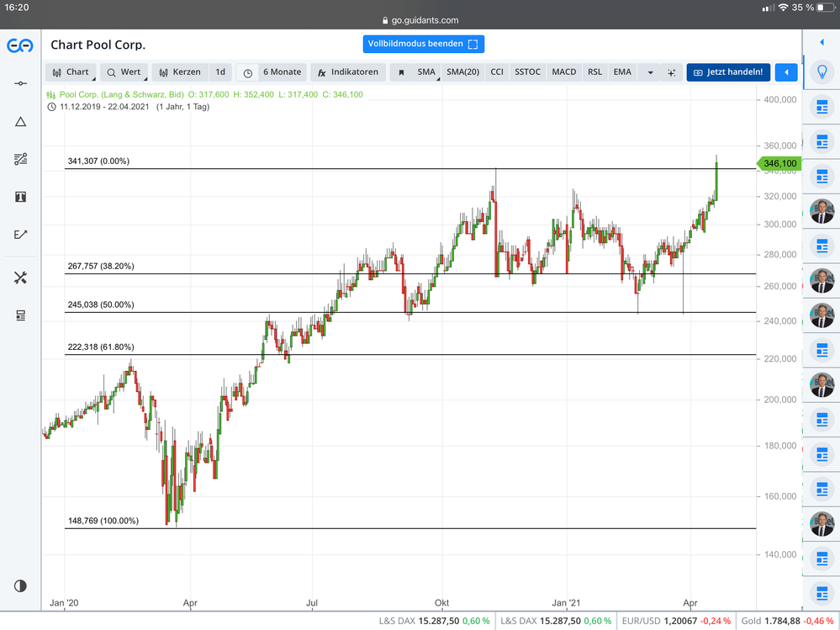Viewport: 840px width, 630px height.
Task: Open the Chart menu
Action: [x=71, y=72]
